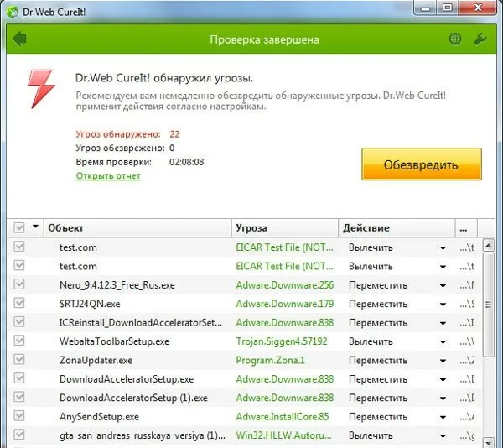Open the wrench settings icon

click(x=480, y=39)
